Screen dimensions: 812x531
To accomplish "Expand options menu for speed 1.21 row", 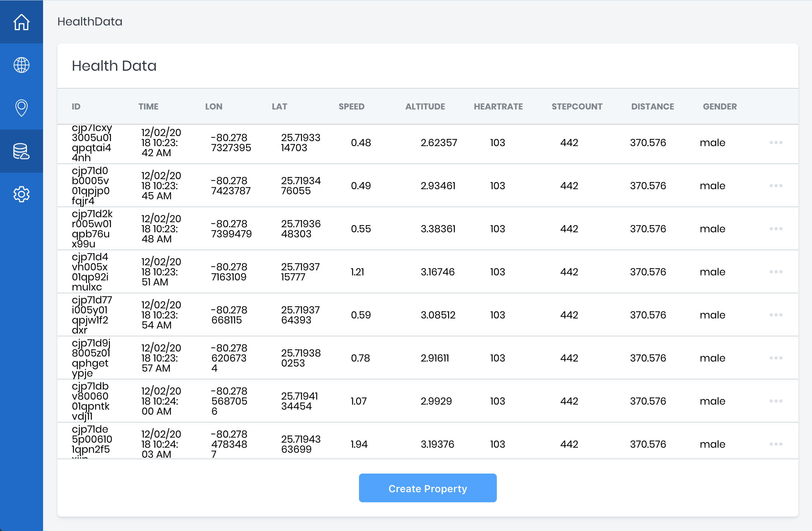I will pos(776,272).
